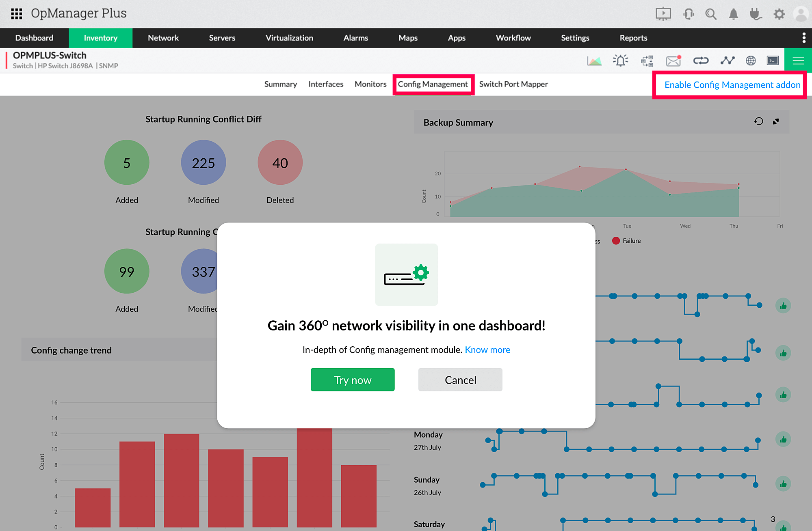This screenshot has width=812, height=531.
Task: Toggle the Failure legend series
Action: [626, 241]
